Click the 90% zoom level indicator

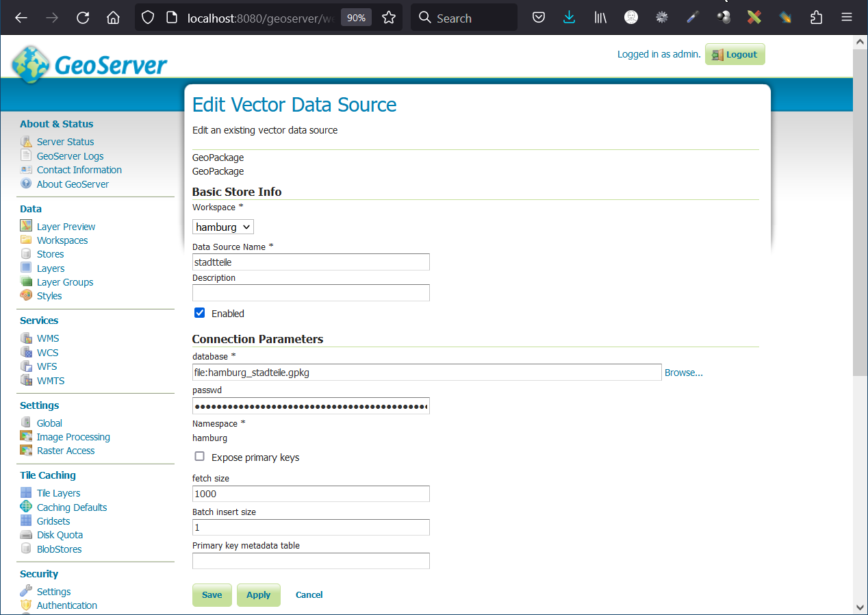click(x=356, y=18)
